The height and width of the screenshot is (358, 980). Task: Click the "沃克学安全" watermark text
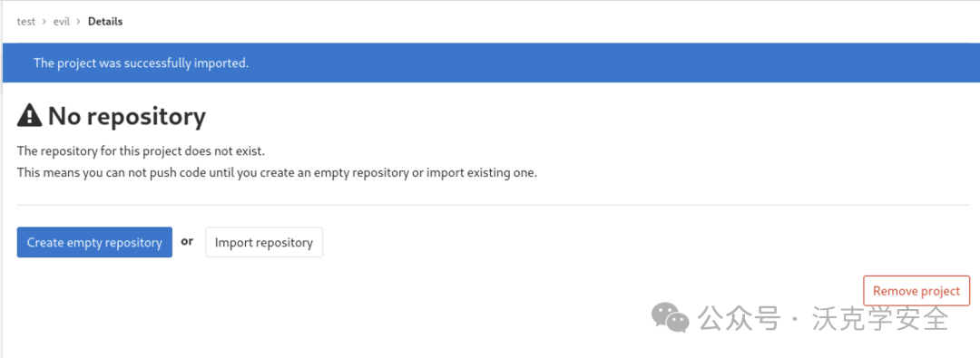click(880, 319)
